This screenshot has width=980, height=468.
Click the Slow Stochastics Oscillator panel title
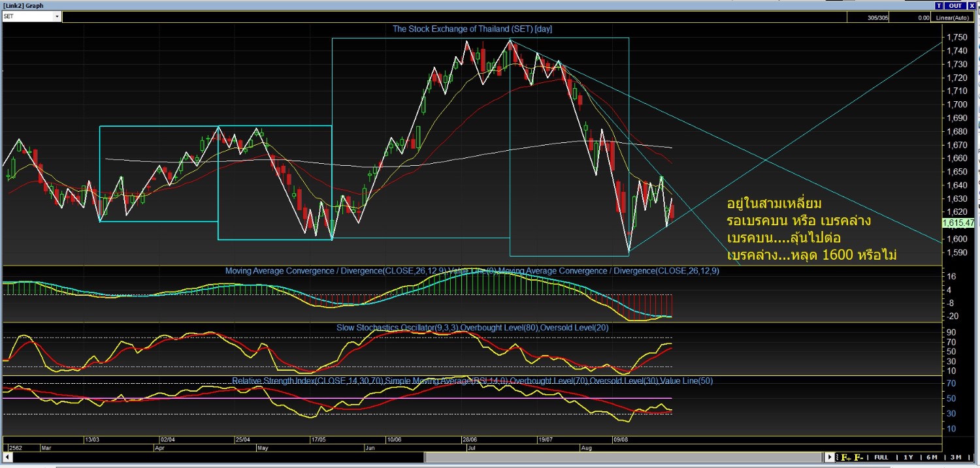(x=472, y=327)
